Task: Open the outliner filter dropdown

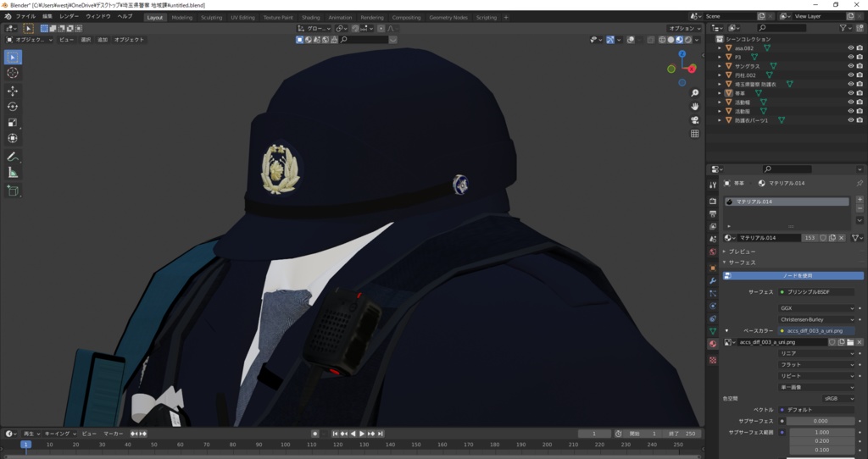Action: point(845,28)
